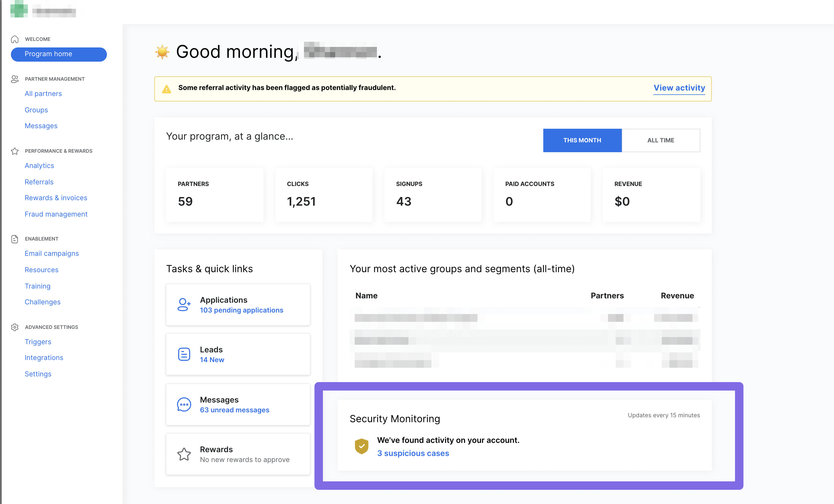The height and width of the screenshot is (504, 834).
Task: Switch to the ALL TIME tab
Action: 660,140
